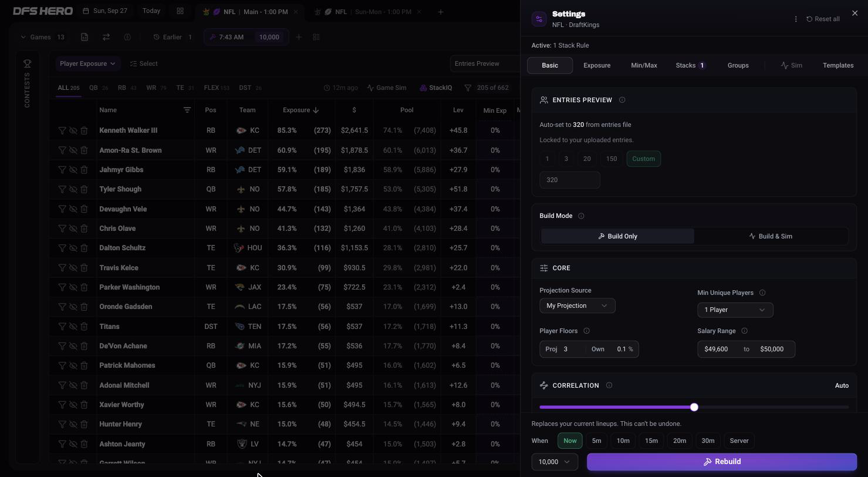This screenshot has height=477, width=868.
Task: Click the grid layout icon next to Today
Action: 180,11
